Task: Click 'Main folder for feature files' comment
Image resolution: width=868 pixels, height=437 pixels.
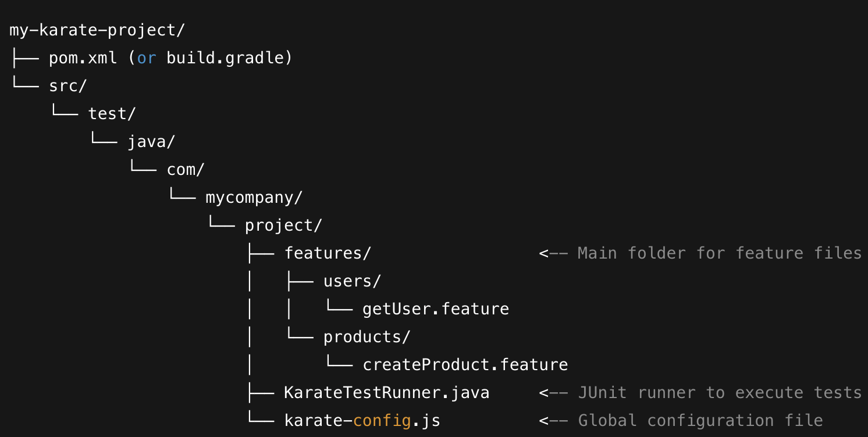Action: pos(719,253)
